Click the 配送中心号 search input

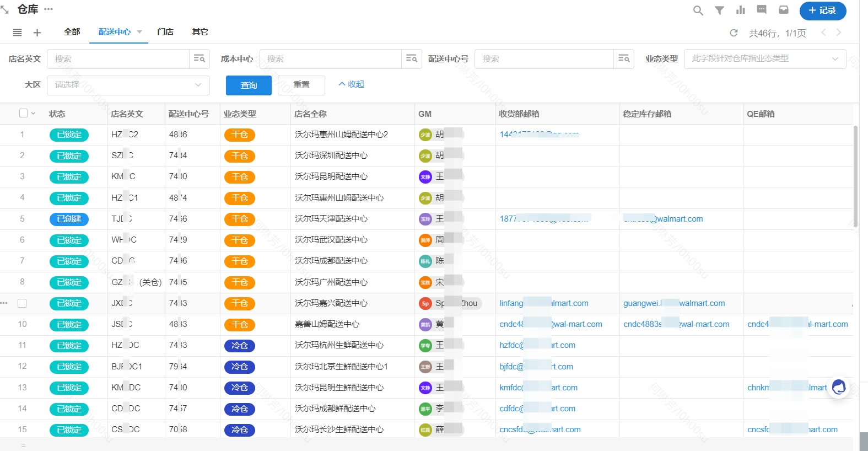tap(544, 58)
